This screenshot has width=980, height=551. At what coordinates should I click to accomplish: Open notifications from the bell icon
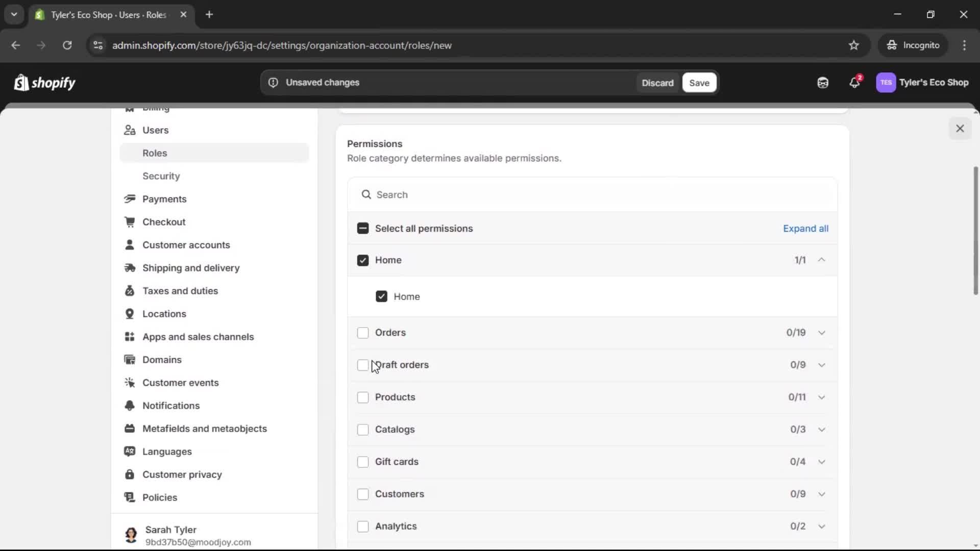click(x=855, y=82)
